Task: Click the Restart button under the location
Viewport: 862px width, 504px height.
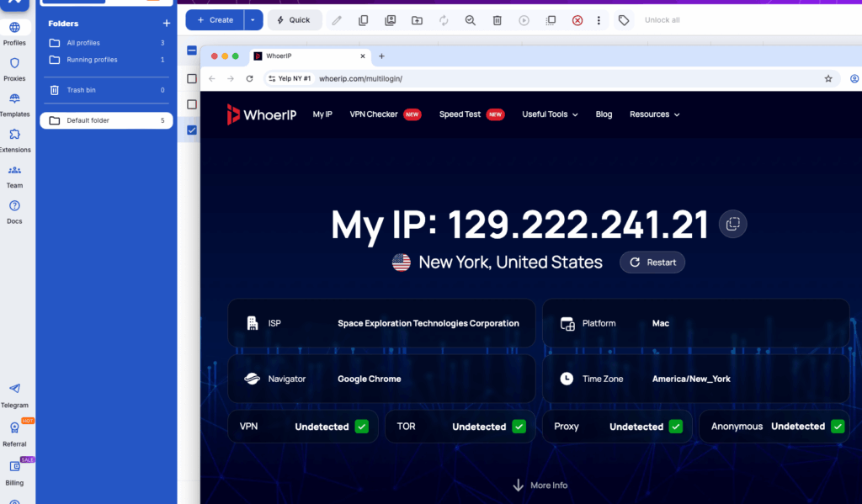Action: 652,262
